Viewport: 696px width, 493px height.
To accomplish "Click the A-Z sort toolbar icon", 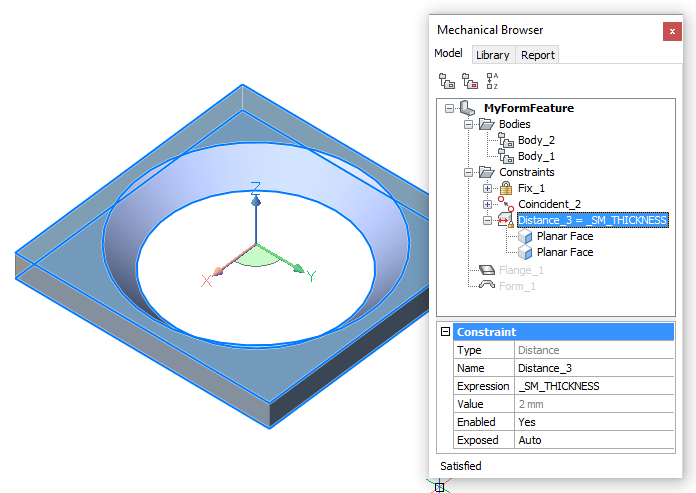I will pyautogui.click(x=491, y=81).
